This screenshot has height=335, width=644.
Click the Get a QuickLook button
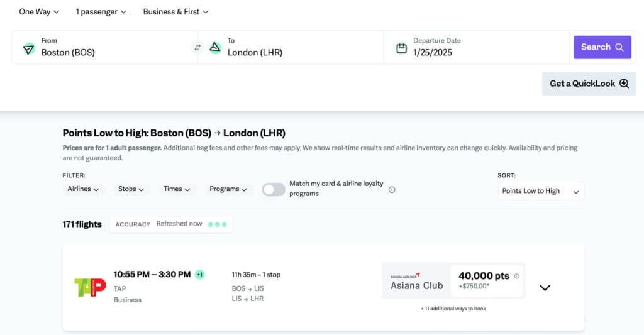589,84
